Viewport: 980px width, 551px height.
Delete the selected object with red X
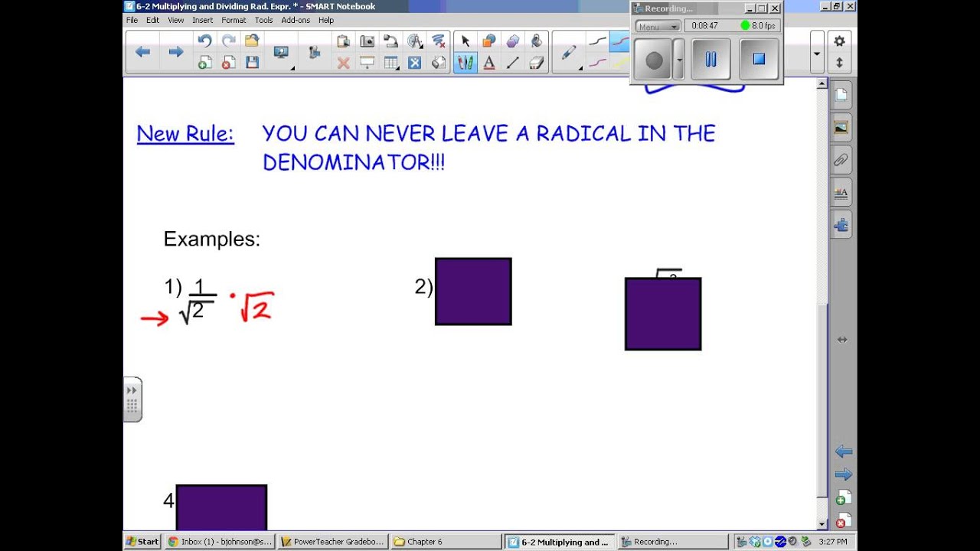(x=343, y=64)
